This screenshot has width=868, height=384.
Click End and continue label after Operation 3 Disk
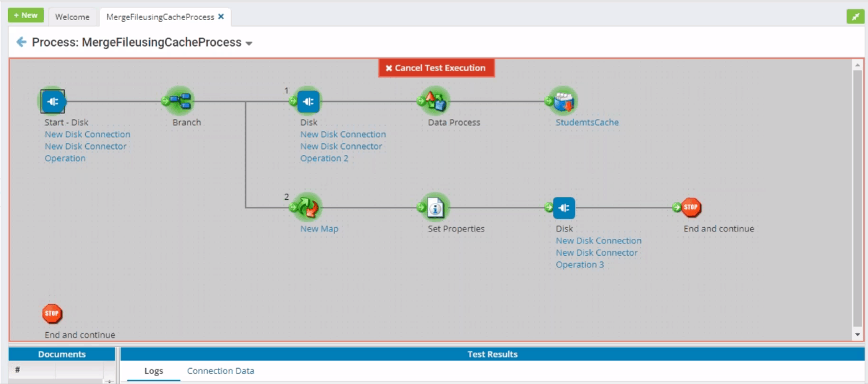tap(719, 229)
